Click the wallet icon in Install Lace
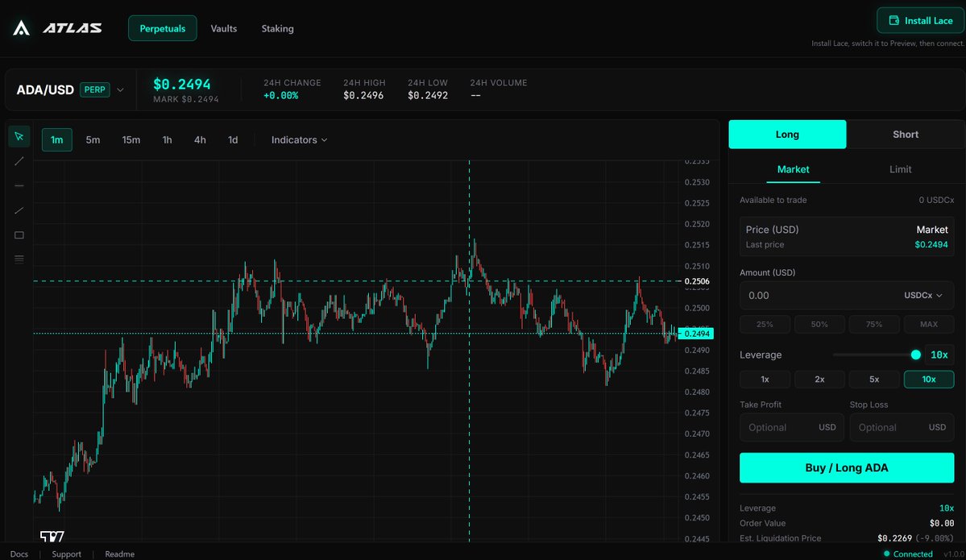966x560 pixels. pyautogui.click(x=893, y=20)
